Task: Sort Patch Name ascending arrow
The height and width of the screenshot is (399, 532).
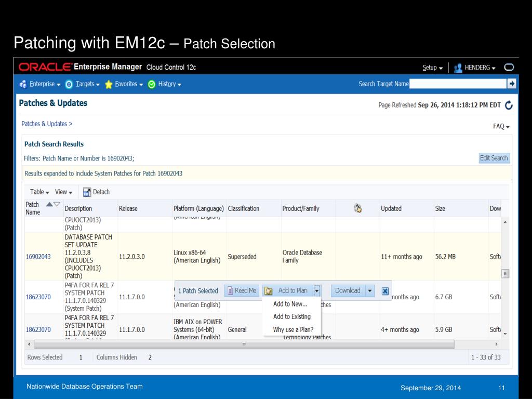Action: point(49,204)
